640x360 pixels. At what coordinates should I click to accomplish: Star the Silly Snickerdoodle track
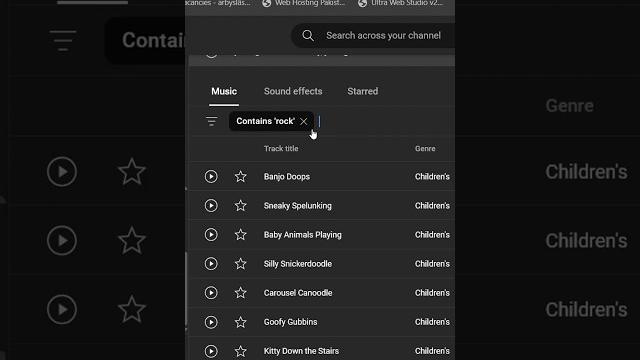[240, 264]
